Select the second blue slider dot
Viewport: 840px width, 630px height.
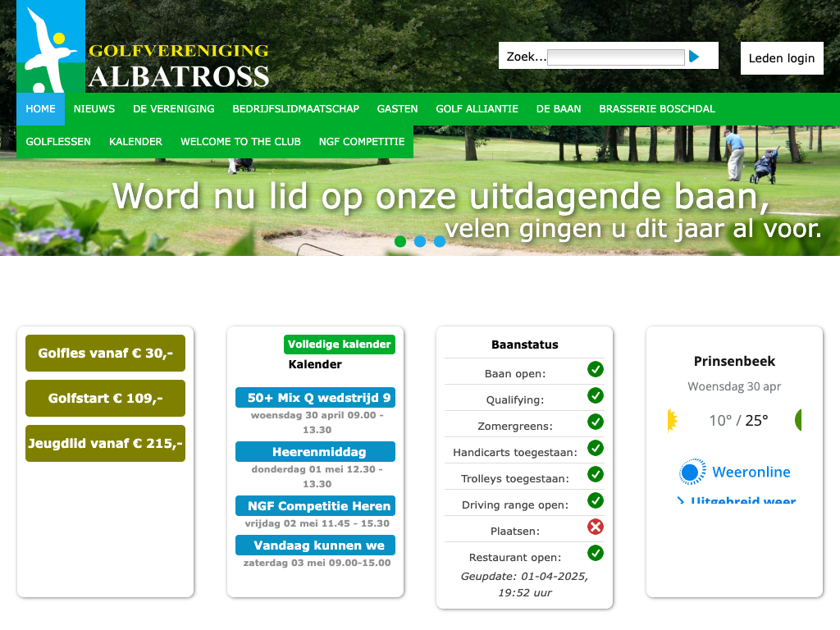click(x=420, y=241)
